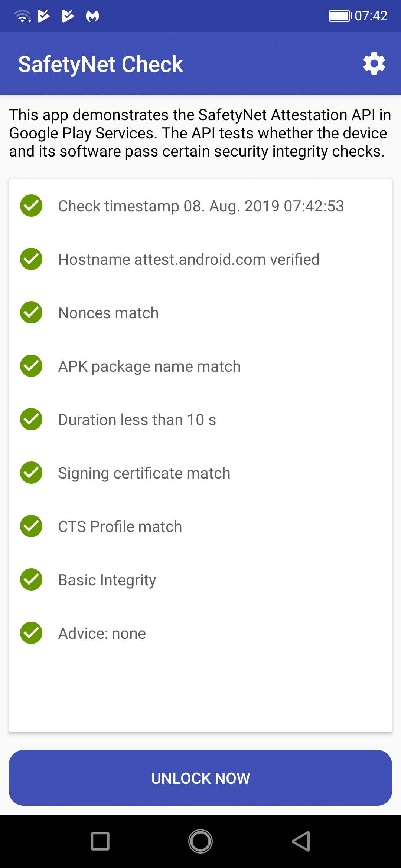Tap the Wi-Fi status icon
Viewport: 401px width, 868px height.
pos(22,16)
